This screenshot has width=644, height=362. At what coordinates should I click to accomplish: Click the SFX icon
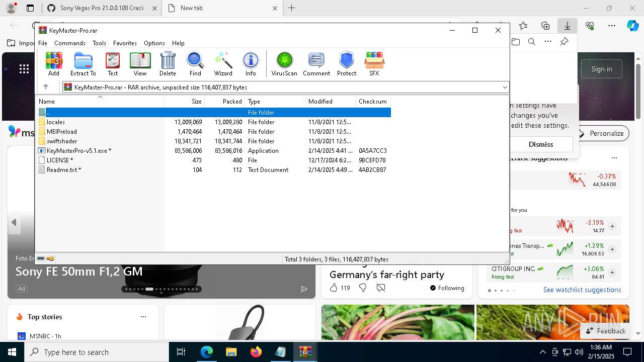tap(374, 64)
